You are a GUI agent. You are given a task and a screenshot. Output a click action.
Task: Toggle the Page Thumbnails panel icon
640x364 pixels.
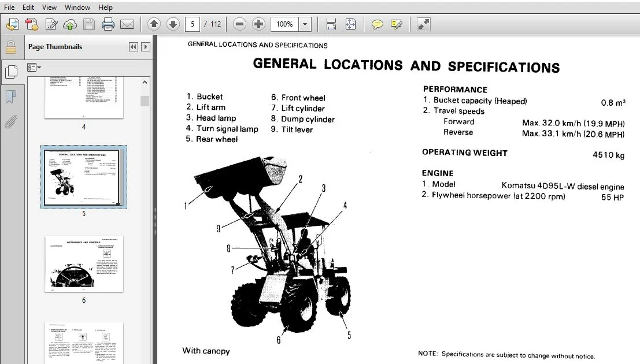point(11,72)
